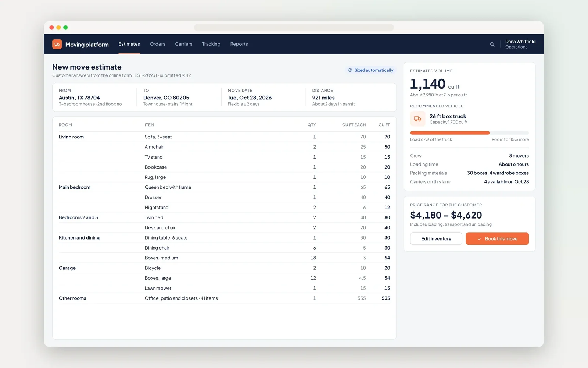The height and width of the screenshot is (368, 588).
Task: Select the Queen bed with frame item
Action: click(168, 187)
